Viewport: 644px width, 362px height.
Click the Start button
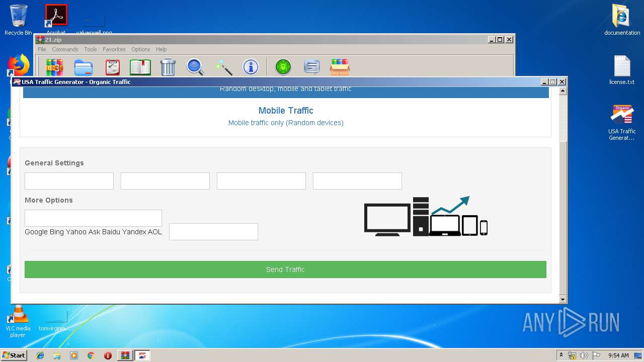(x=14, y=355)
